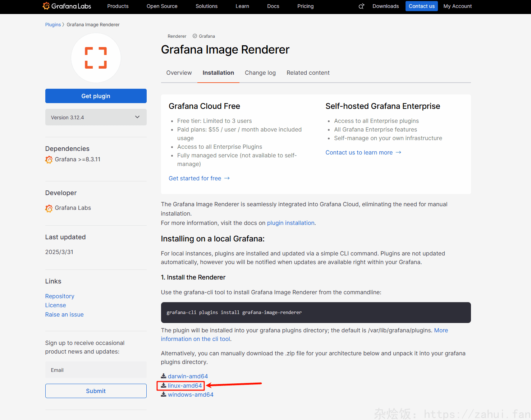The width and height of the screenshot is (531, 420).
Task: Switch to the Overview tab
Action: [179, 73]
